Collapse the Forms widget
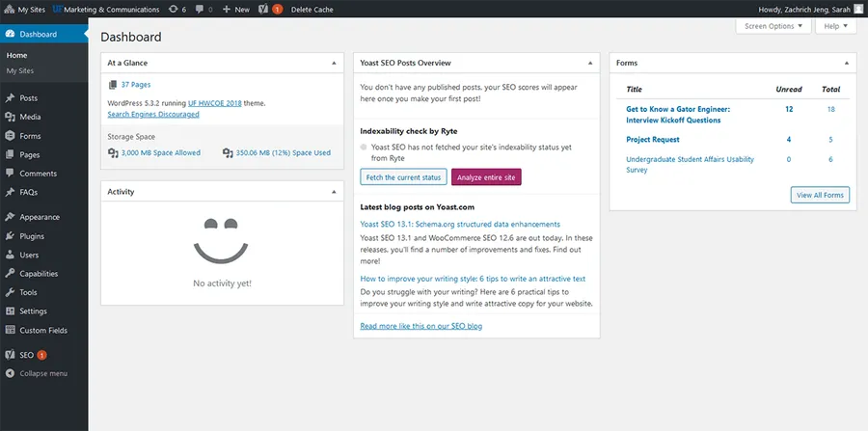The image size is (868, 431). click(847, 63)
